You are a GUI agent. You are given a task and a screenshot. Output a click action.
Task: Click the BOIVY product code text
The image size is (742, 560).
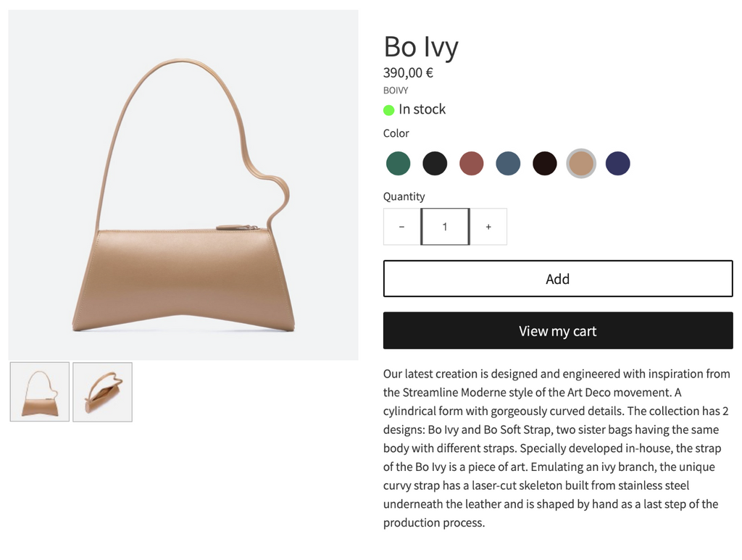click(x=396, y=91)
